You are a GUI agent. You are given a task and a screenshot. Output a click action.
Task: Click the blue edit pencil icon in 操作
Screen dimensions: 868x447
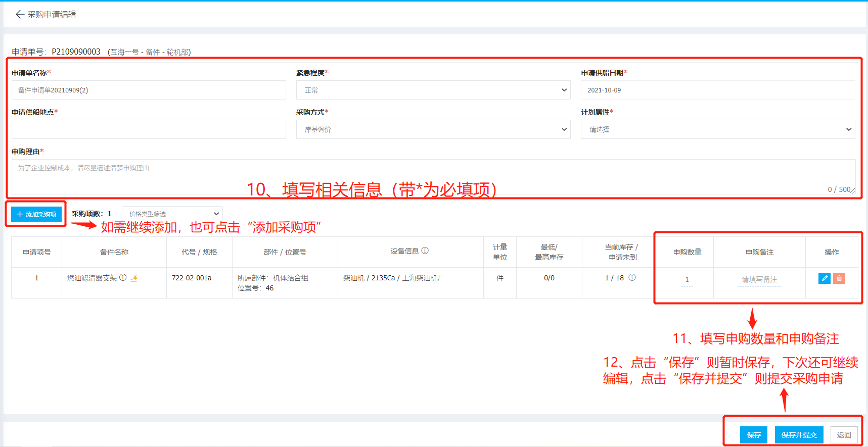(825, 278)
